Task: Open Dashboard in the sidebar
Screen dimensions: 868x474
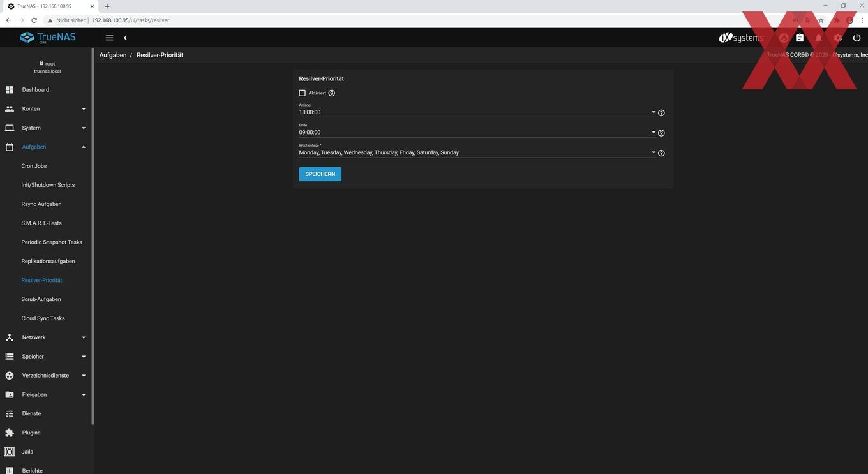Action: (x=47, y=90)
